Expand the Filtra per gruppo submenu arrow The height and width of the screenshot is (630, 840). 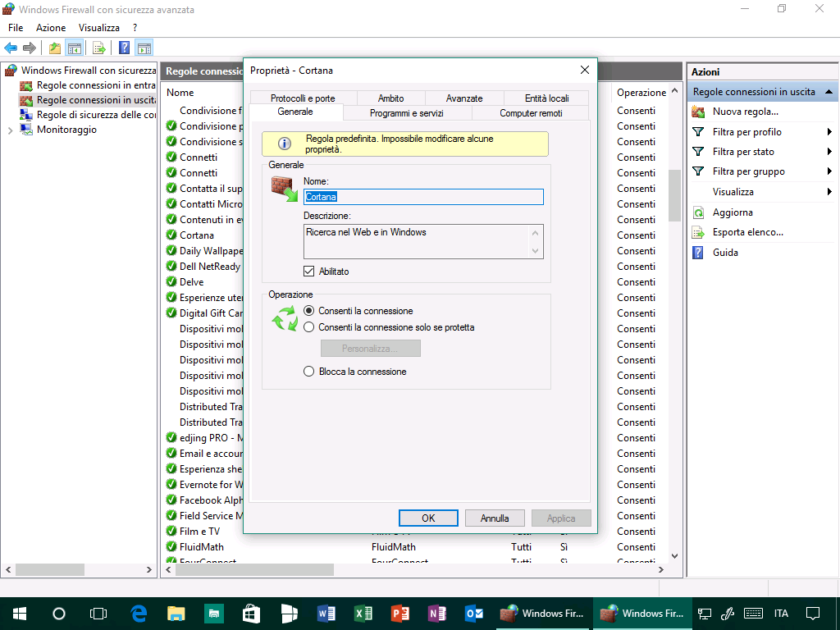pos(829,171)
